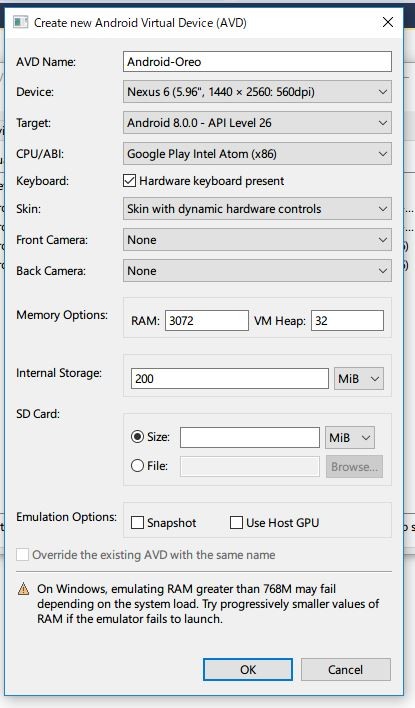The height and width of the screenshot is (708, 415).
Task: Click OK to create the AVD
Action: 248,669
